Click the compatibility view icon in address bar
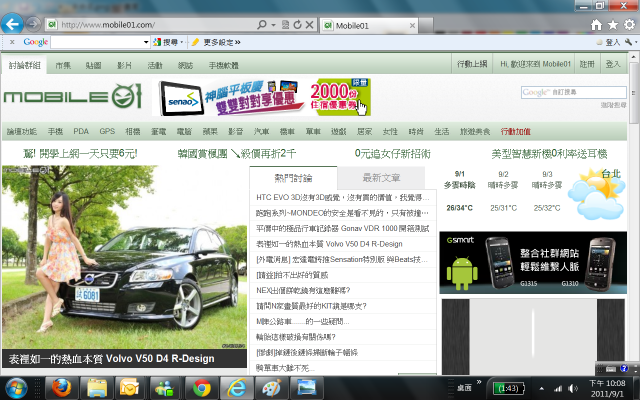 pos(286,25)
